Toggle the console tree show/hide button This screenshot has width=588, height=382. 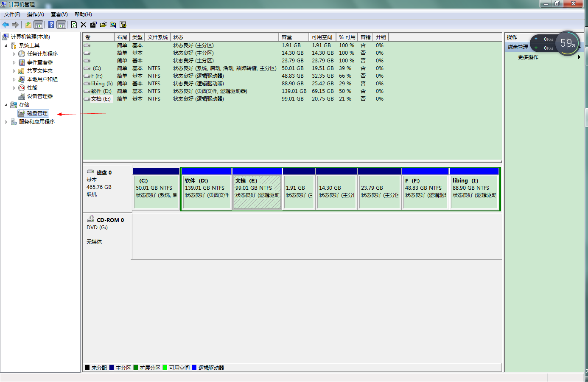click(x=38, y=25)
